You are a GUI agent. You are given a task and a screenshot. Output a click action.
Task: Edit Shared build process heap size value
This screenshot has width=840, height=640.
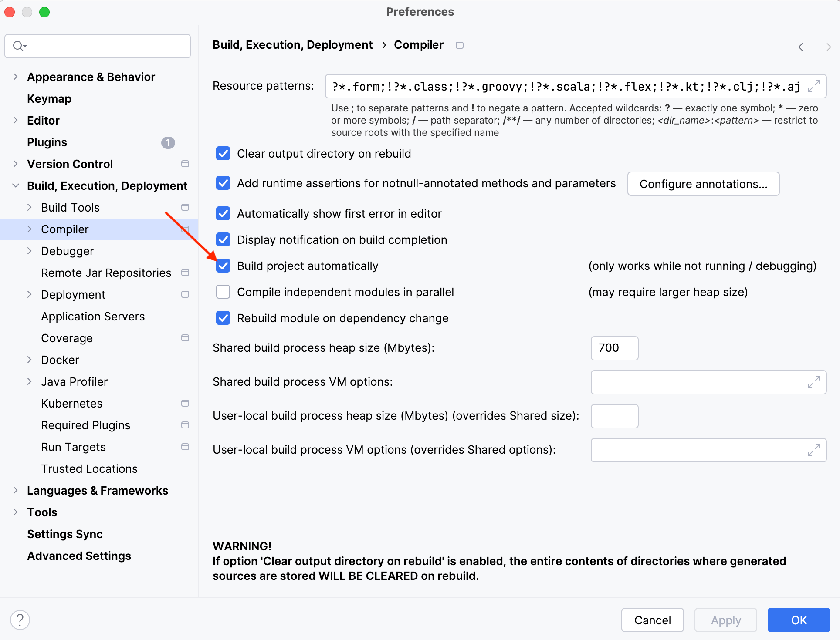pos(612,347)
